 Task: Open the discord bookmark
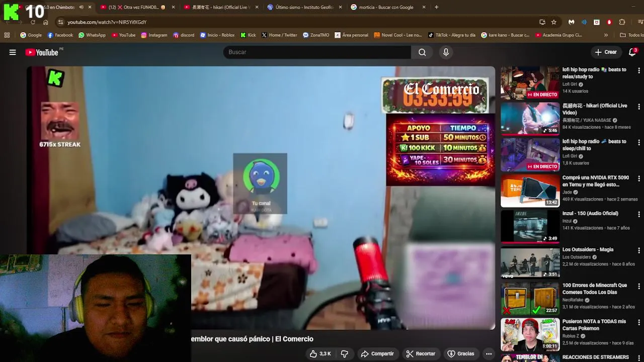[x=184, y=35]
